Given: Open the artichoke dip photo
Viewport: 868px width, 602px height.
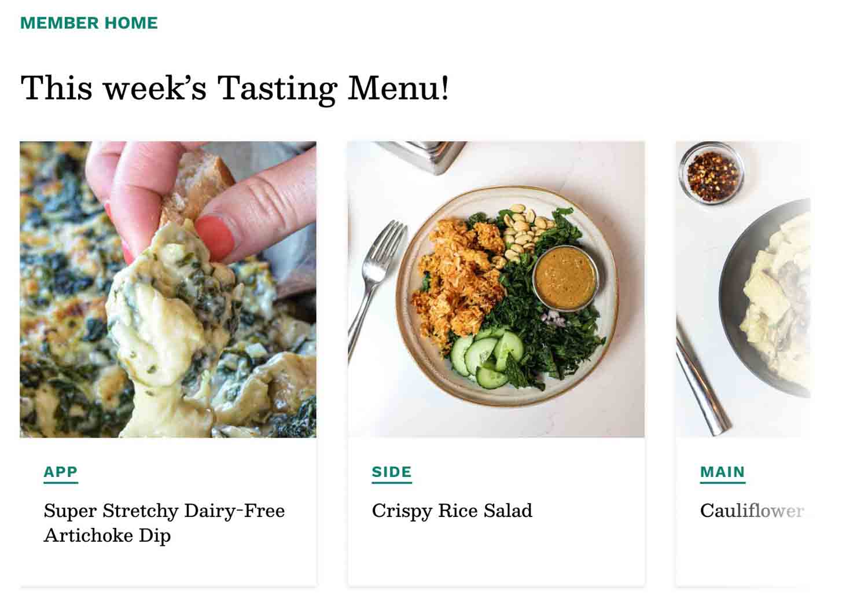Looking at the screenshot, I should 168,289.
